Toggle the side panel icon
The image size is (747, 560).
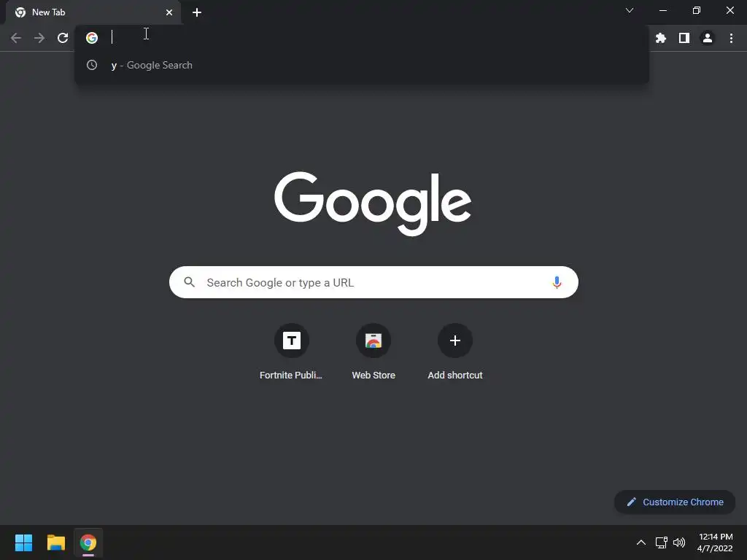pyautogui.click(x=684, y=38)
